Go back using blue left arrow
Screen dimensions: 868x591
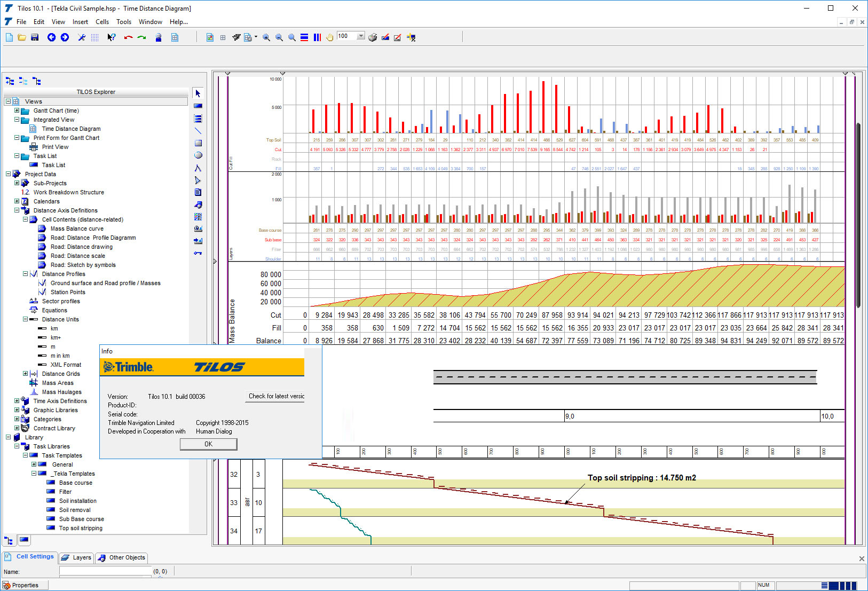point(51,37)
